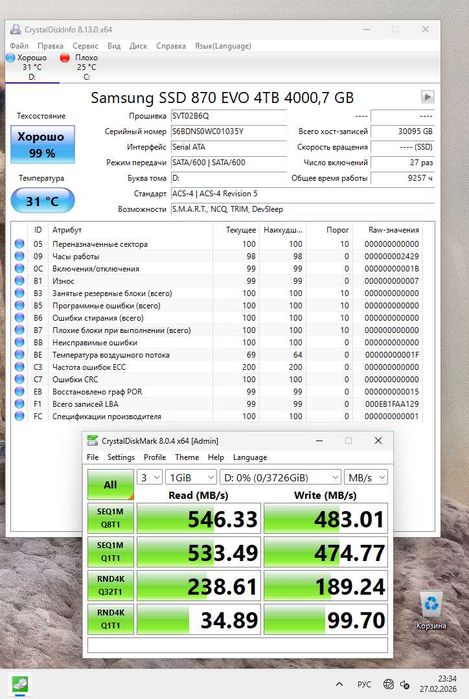Open the Profile menu in CrystalDiskMark
This screenshot has width=469, height=699.
pyautogui.click(x=155, y=457)
